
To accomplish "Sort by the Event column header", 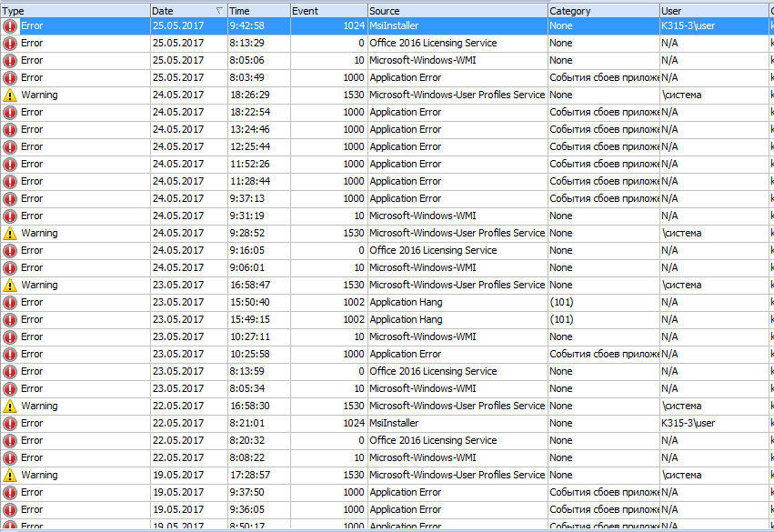I will click(x=327, y=10).
